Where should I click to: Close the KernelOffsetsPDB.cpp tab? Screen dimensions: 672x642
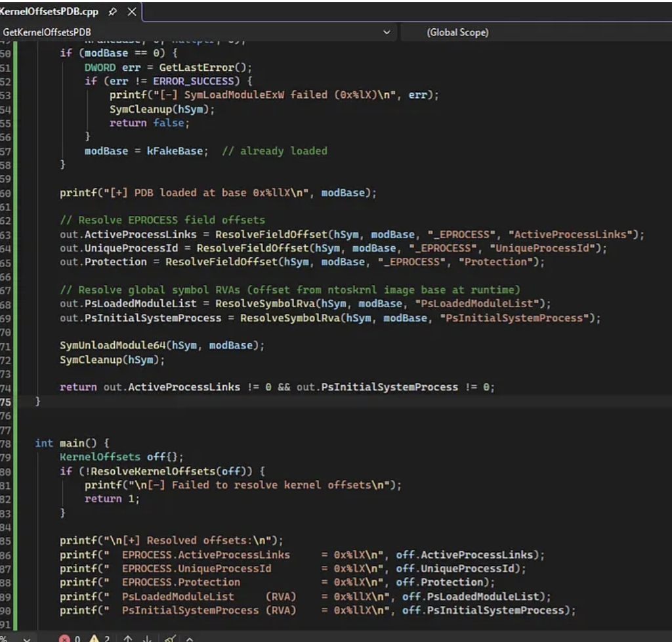[132, 12]
